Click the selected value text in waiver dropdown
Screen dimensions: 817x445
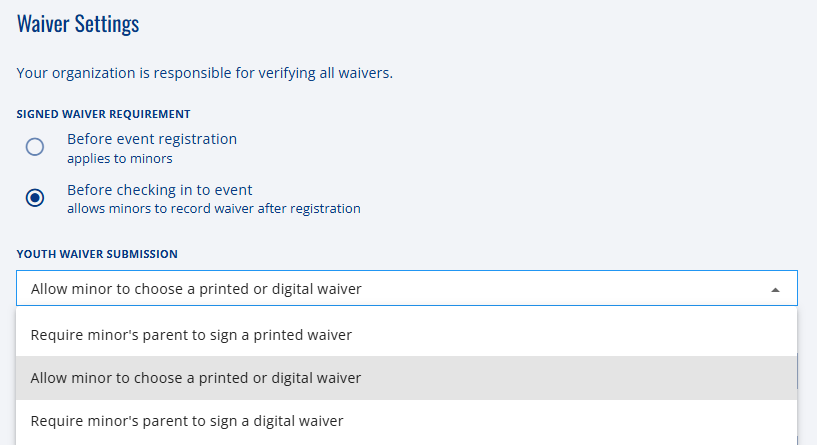196,289
